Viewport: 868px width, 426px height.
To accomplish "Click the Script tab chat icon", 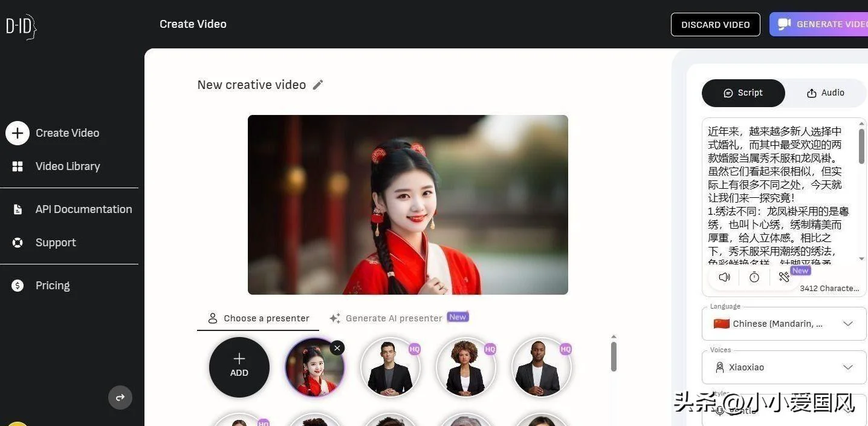I will pyautogui.click(x=728, y=93).
